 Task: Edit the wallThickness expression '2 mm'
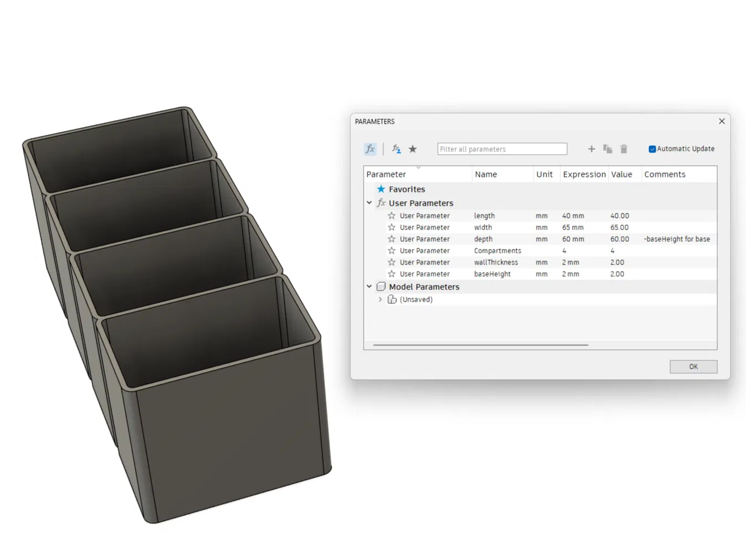pyautogui.click(x=571, y=262)
